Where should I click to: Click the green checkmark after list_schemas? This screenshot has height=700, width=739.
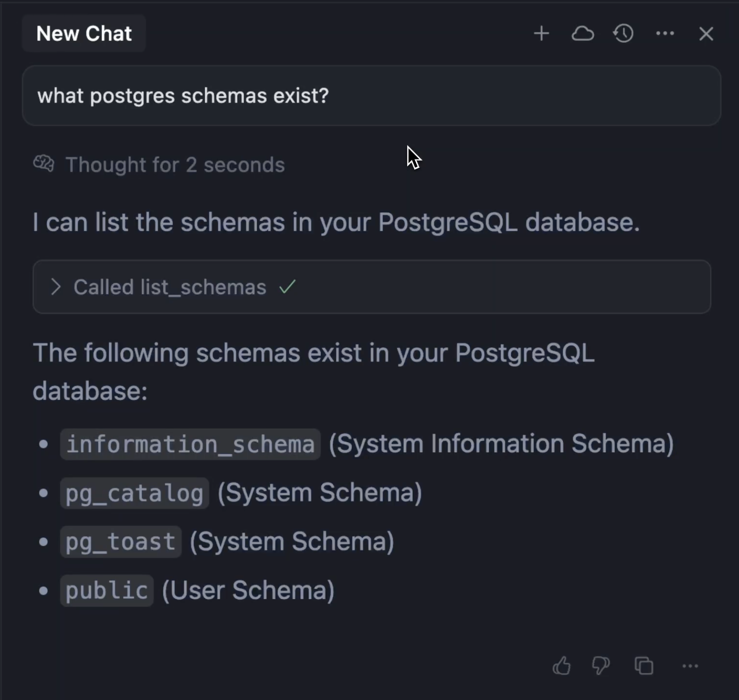point(287,287)
